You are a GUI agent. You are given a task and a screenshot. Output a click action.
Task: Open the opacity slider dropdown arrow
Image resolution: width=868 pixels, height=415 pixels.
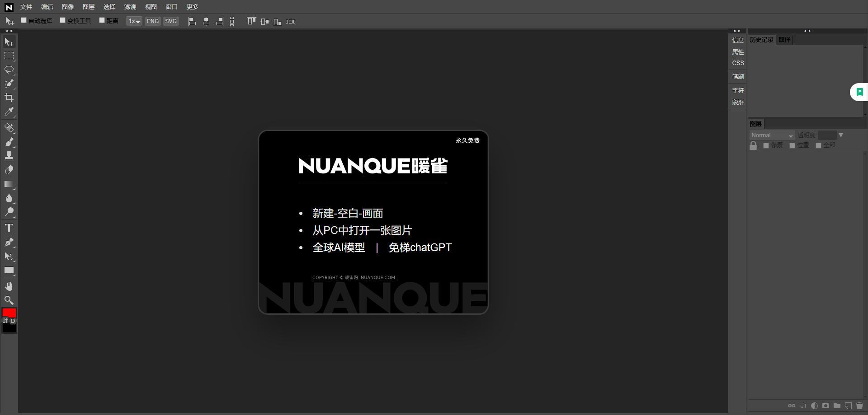click(841, 135)
